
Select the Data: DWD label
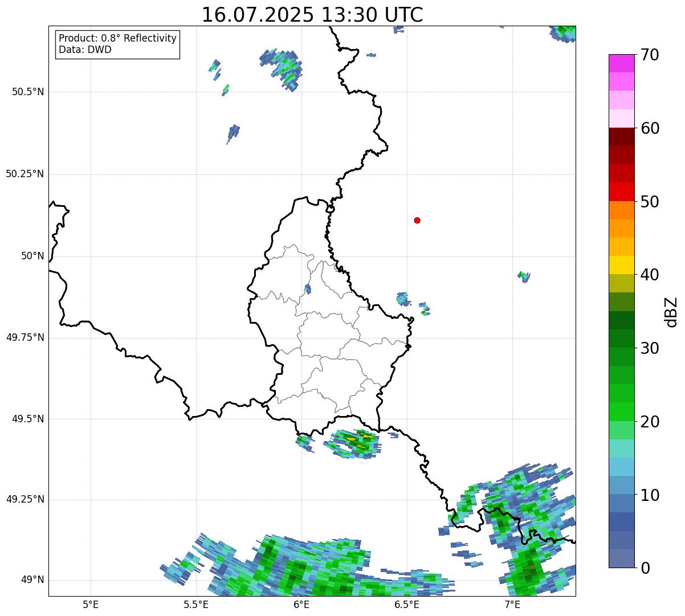point(85,50)
